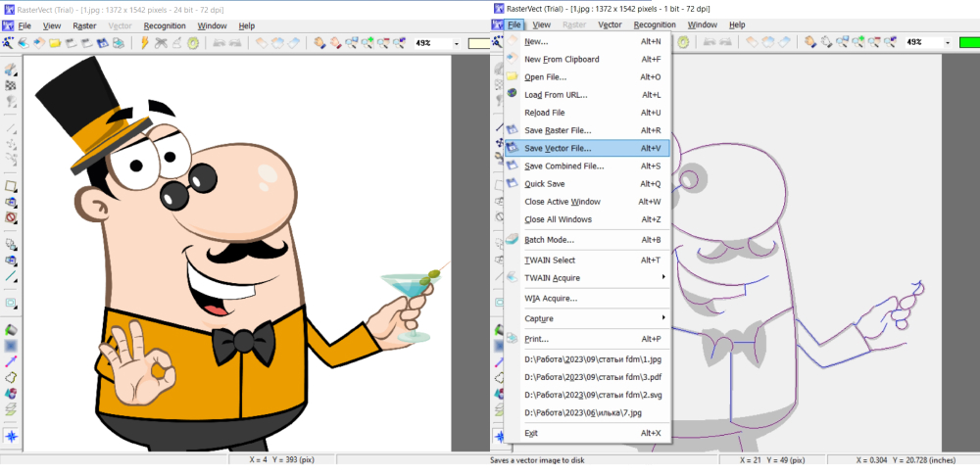This screenshot has height=475, width=980.
Task: Open the Recognition menu in left window
Action: (x=165, y=25)
